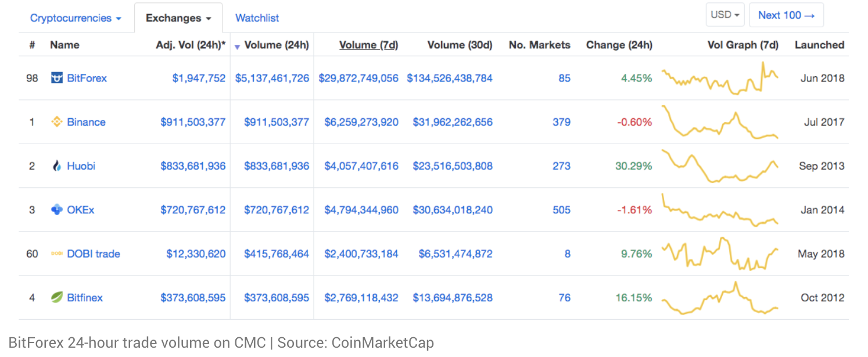
Task: Select Binance 24h change -0.60%
Action: coord(634,122)
